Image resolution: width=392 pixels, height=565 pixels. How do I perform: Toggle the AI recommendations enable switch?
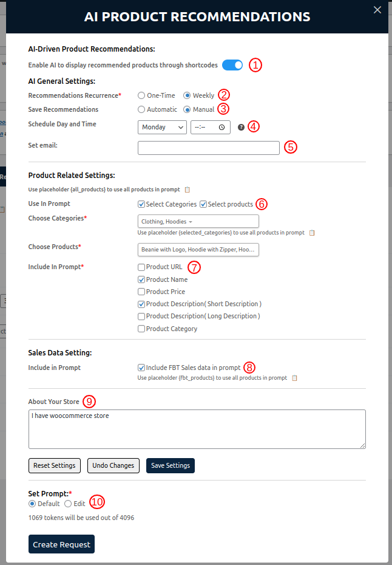coord(232,65)
